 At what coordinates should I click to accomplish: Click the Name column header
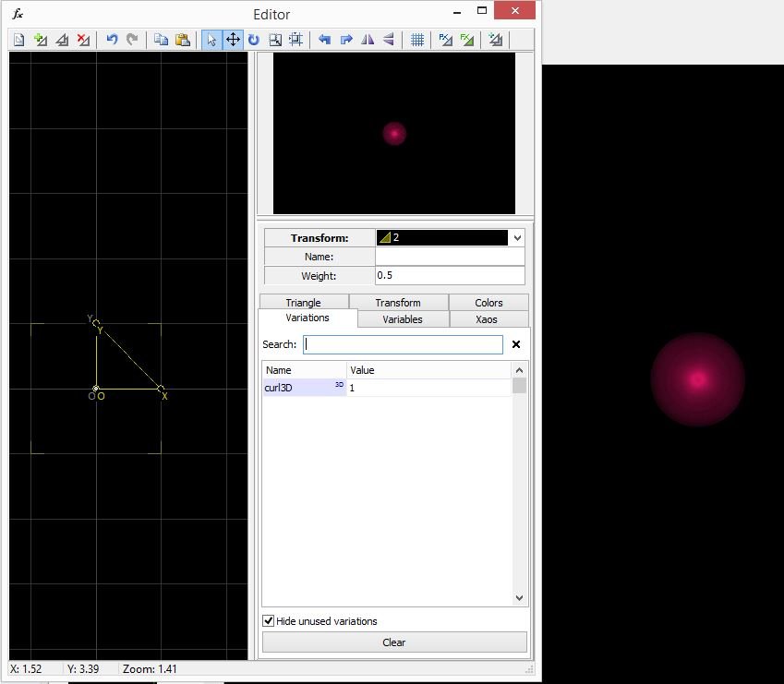pyautogui.click(x=305, y=370)
